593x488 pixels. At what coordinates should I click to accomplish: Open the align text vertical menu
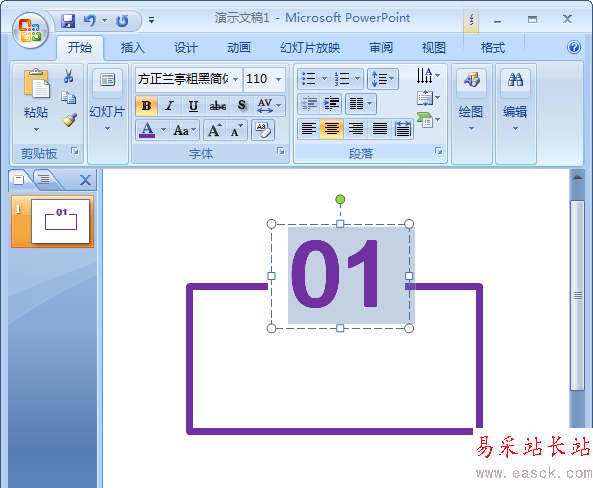[428, 98]
